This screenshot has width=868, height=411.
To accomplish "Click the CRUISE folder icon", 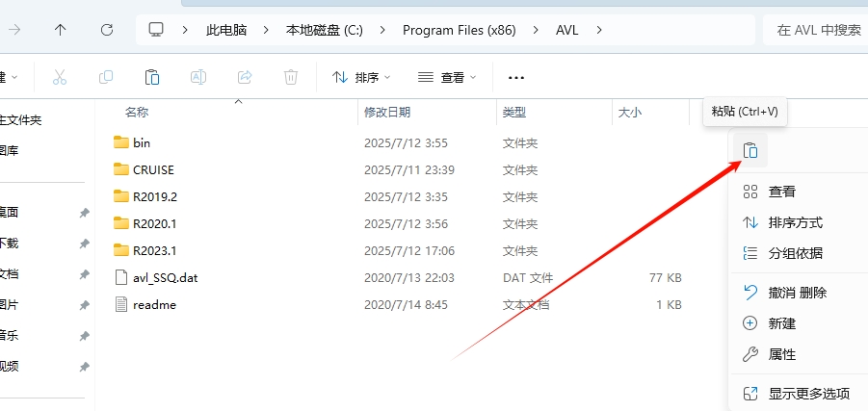I will pos(121,169).
